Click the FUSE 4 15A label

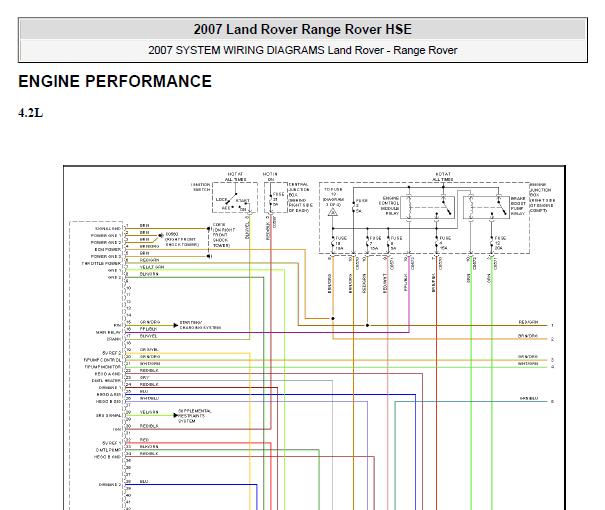[x=445, y=243]
